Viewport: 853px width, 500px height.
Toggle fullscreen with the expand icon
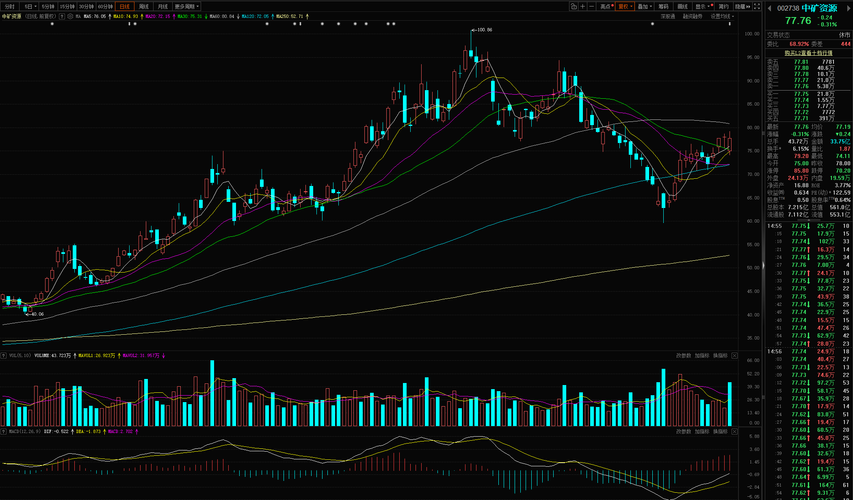[757, 7]
